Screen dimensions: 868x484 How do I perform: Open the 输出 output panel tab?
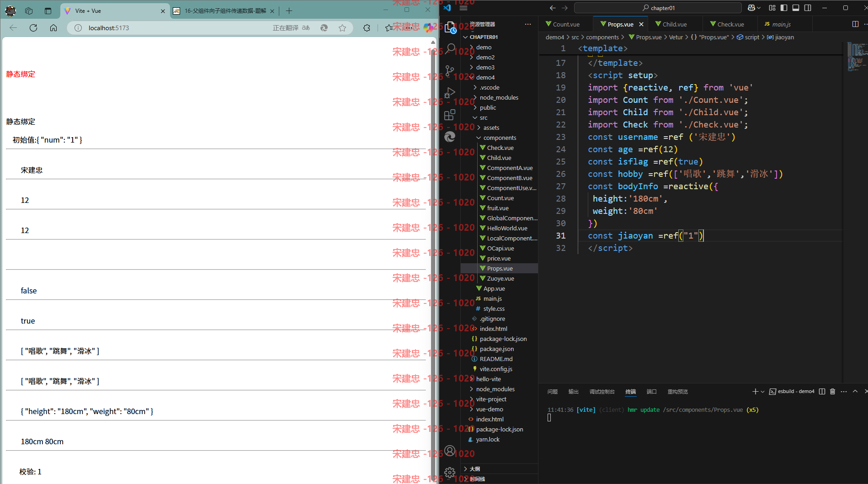(x=573, y=392)
